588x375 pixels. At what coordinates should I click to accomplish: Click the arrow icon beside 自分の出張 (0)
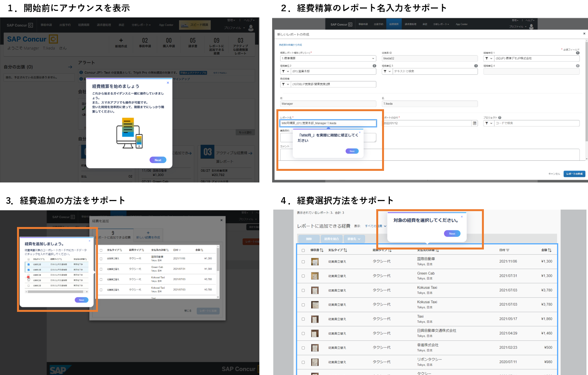click(70, 67)
